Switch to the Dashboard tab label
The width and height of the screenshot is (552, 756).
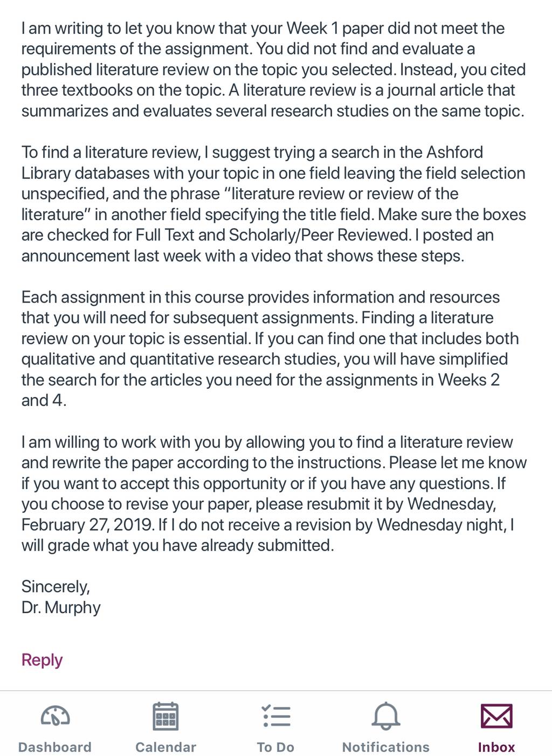[x=55, y=747]
